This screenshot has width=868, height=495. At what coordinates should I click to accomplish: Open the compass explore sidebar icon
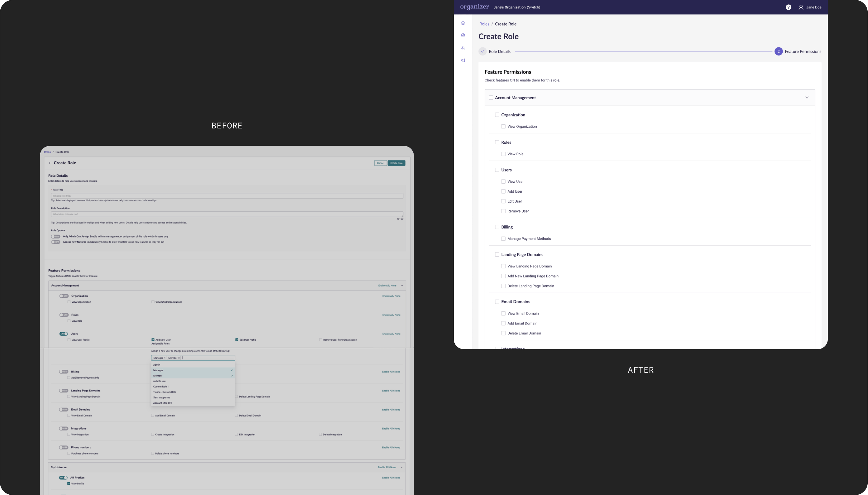point(463,35)
